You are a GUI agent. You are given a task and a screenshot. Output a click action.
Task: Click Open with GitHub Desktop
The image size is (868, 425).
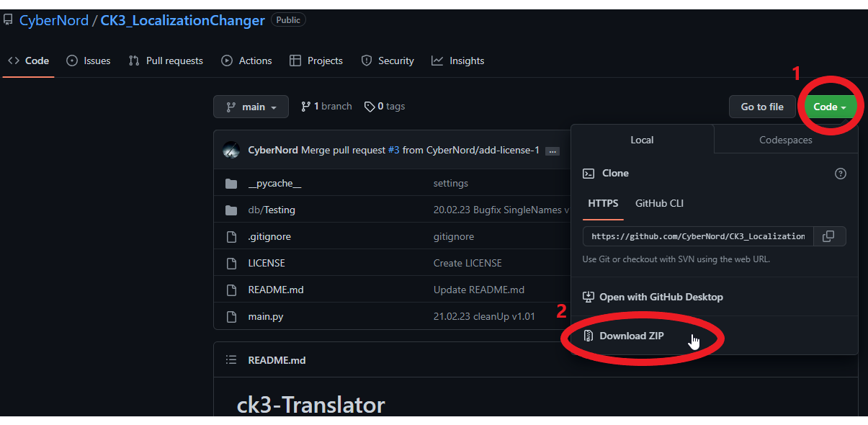point(661,297)
